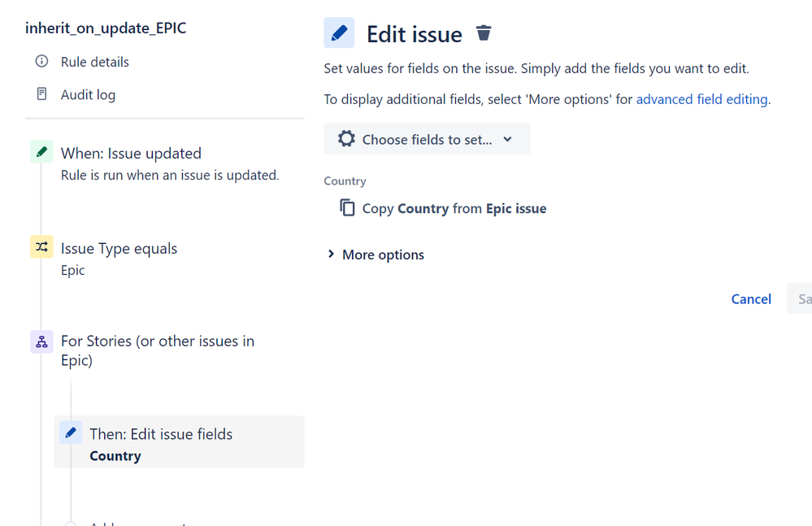Delete the Edit issue action via trash icon
This screenshot has height=526, width=812.
484,33
